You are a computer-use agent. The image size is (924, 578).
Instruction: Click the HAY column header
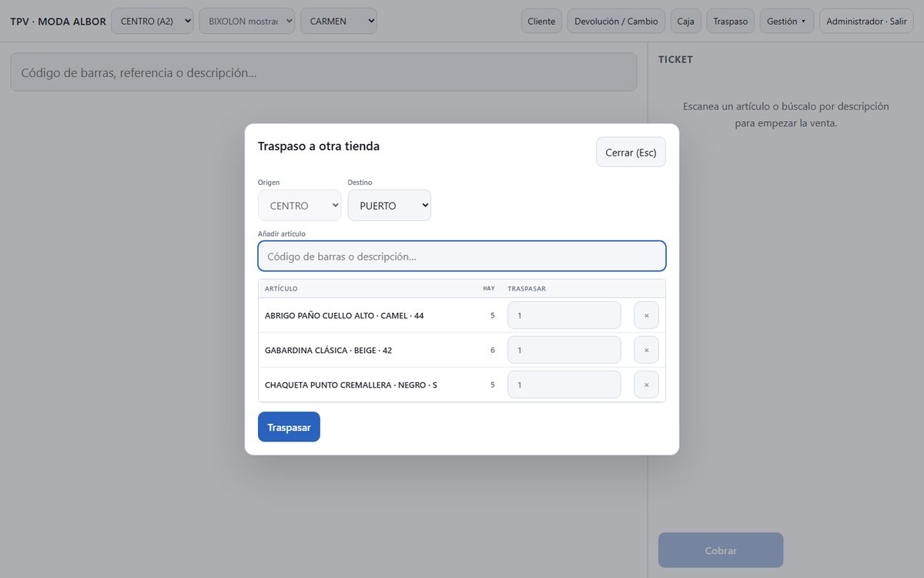point(489,288)
